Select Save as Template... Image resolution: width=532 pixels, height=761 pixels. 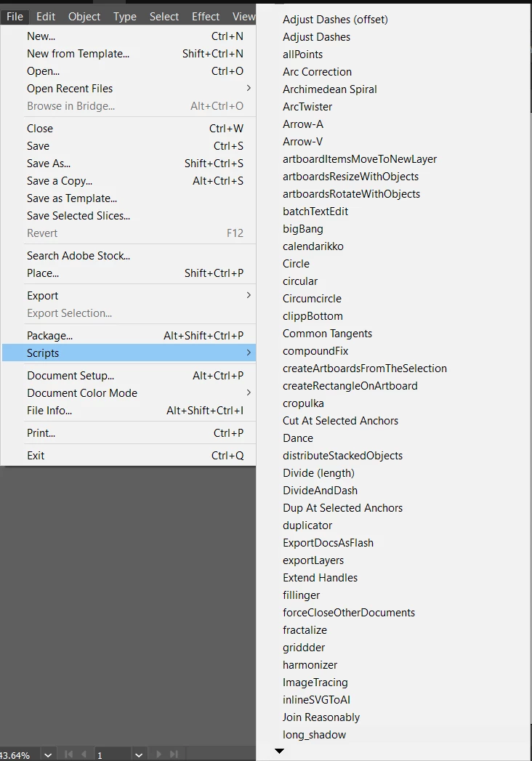tap(129, 198)
